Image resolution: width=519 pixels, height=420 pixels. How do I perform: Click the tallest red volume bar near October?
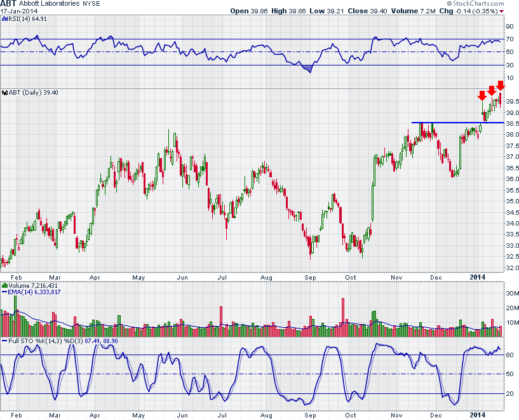pos(343,318)
